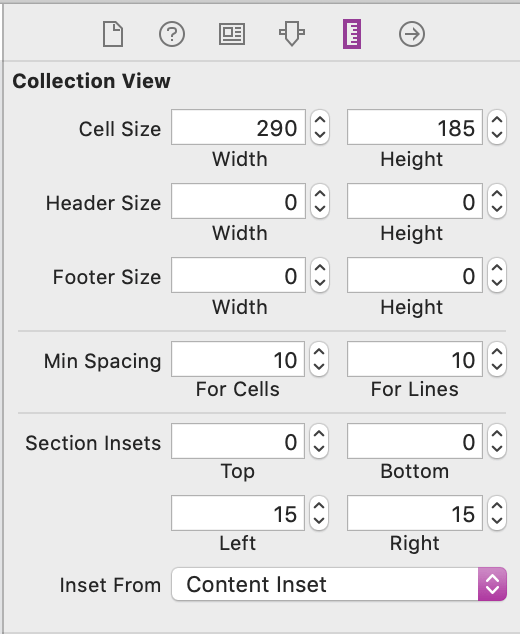Click the Section Insets Left field
520x634 pixels.
(238, 513)
